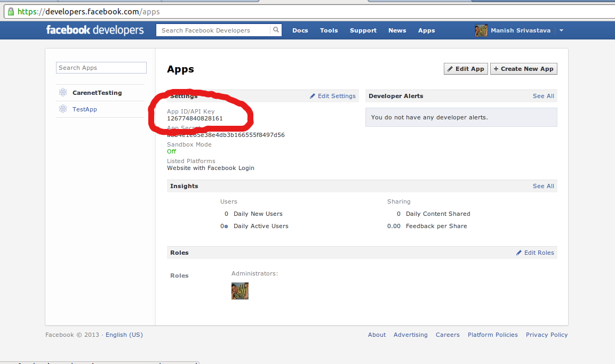Click the Feedback per Share label
This screenshot has height=364, width=615.
[436, 226]
